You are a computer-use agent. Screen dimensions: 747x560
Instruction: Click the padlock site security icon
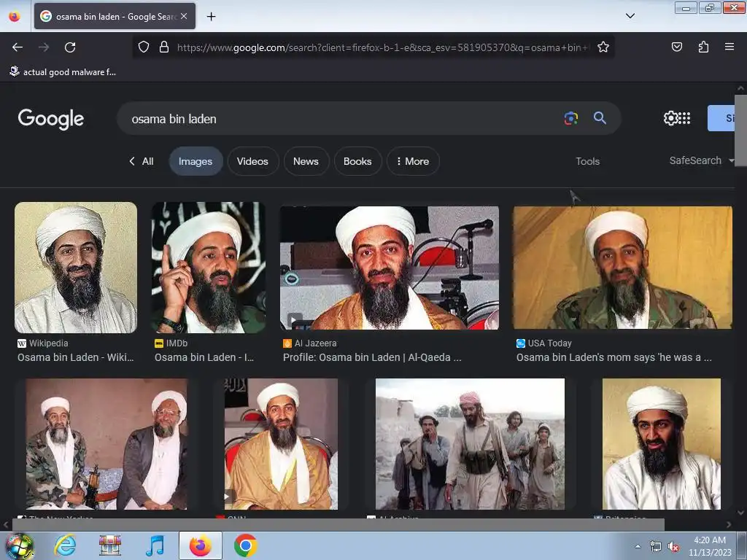point(164,47)
